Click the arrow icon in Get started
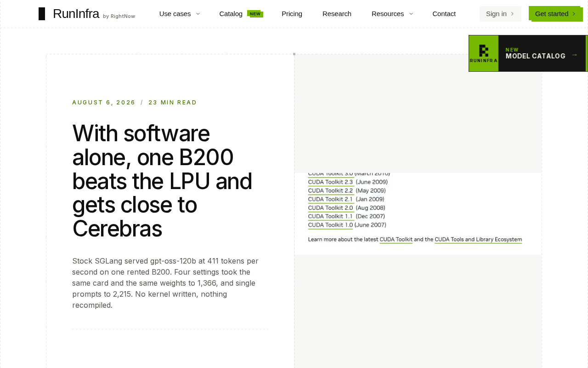 574,14
